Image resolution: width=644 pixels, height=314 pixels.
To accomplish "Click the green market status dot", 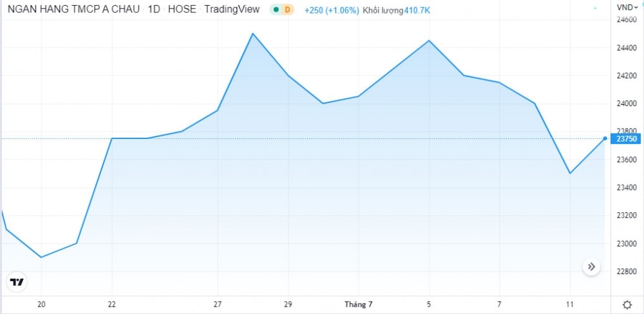I will [x=276, y=10].
